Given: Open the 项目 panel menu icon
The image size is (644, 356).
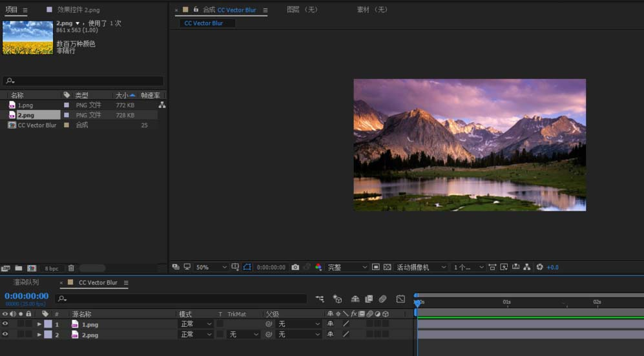Looking at the screenshot, I should [25, 10].
